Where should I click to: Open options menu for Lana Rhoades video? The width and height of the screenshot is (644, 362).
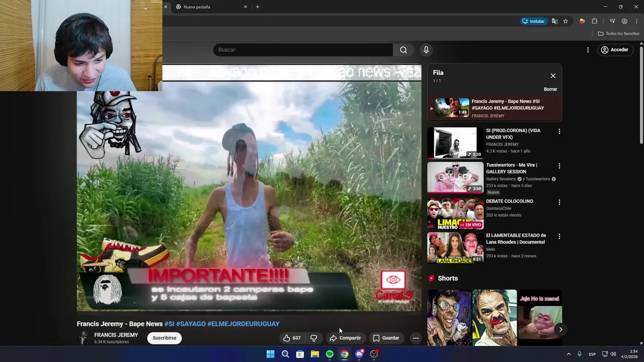coord(559,236)
